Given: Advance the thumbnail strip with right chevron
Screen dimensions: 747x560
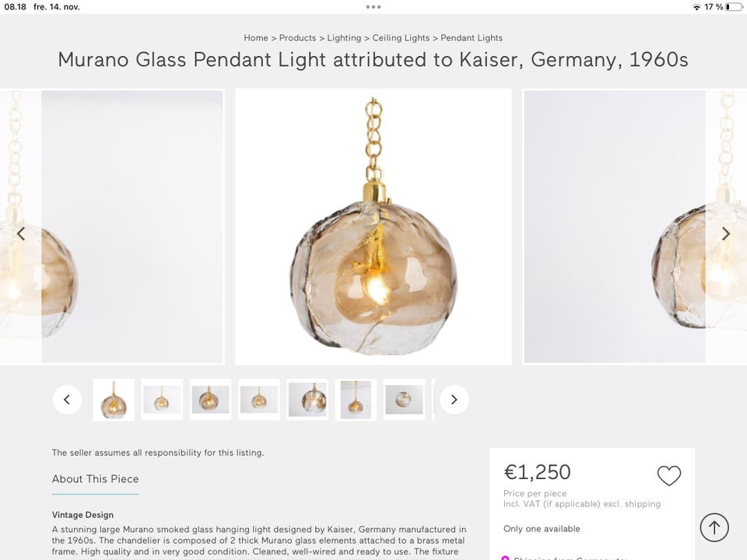Looking at the screenshot, I should point(454,399).
